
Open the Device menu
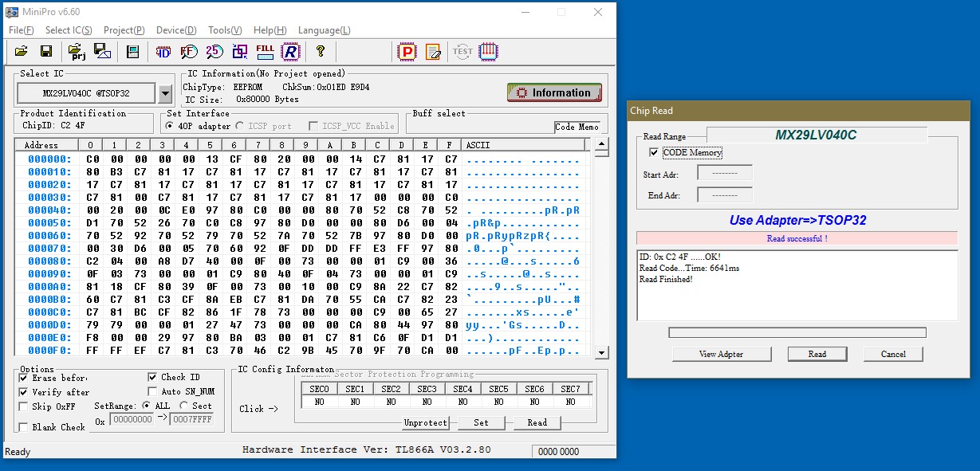point(176,30)
